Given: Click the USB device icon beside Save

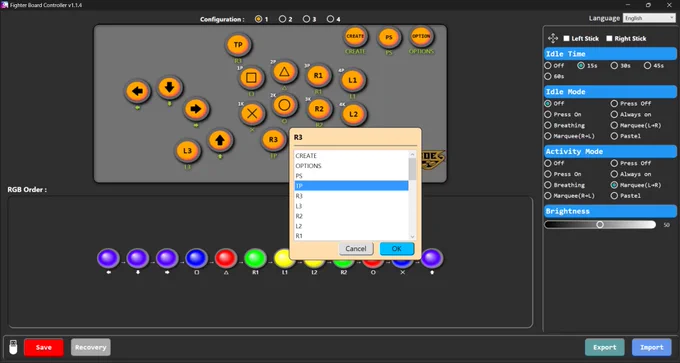Looking at the screenshot, I should click(13, 347).
